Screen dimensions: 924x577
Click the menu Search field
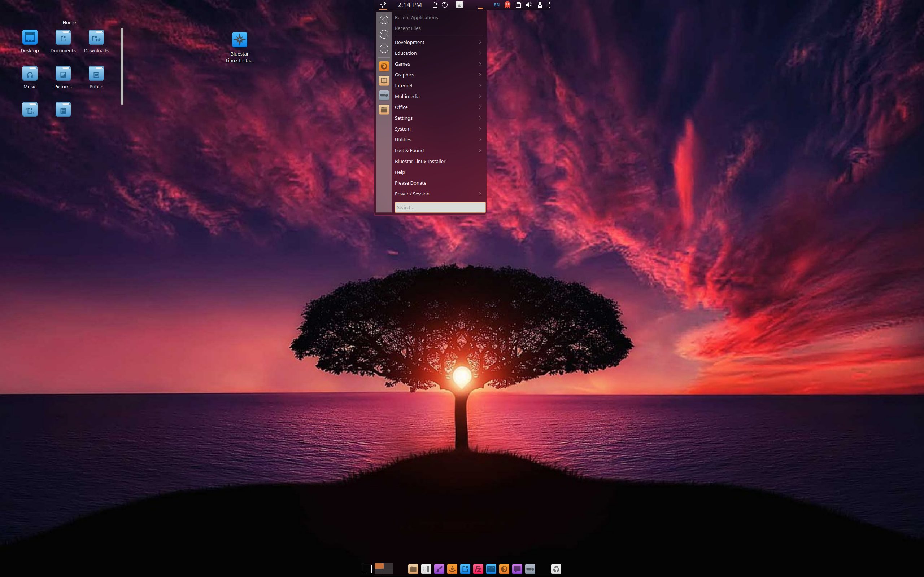click(x=440, y=207)
